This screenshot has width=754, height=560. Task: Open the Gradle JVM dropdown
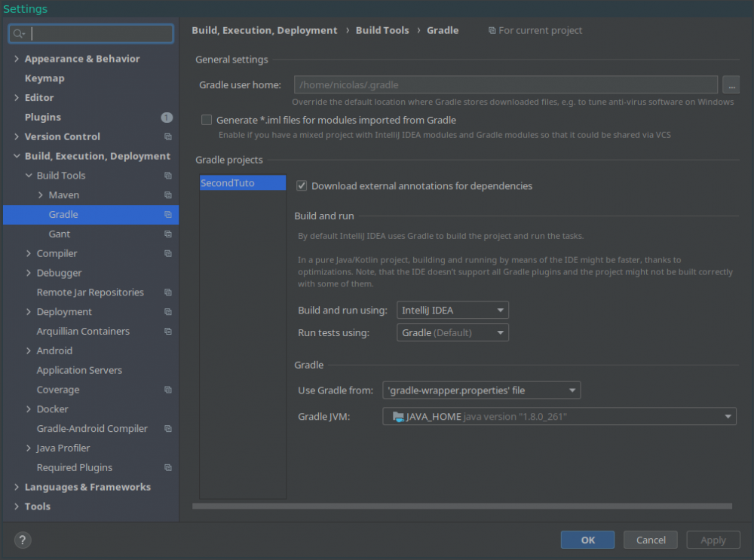(x=559, y=417)
